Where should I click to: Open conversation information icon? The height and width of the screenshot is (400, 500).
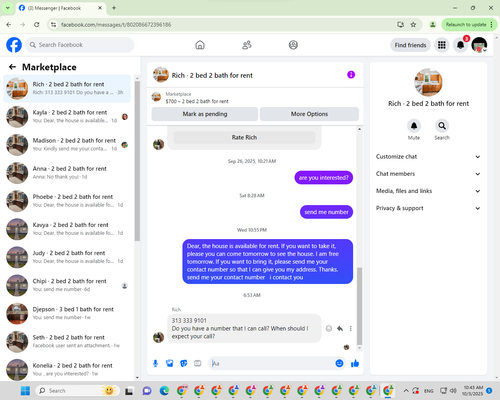pyautogui.click(x=351, y=75)
